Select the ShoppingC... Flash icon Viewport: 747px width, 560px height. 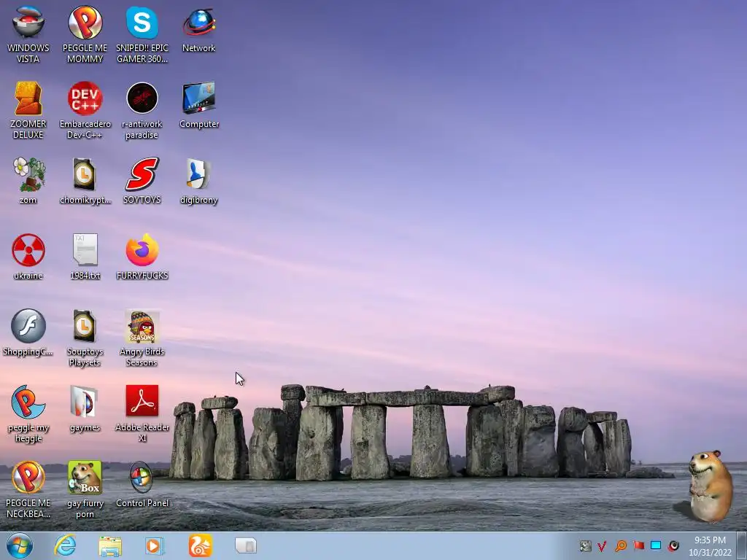[28, 332]
